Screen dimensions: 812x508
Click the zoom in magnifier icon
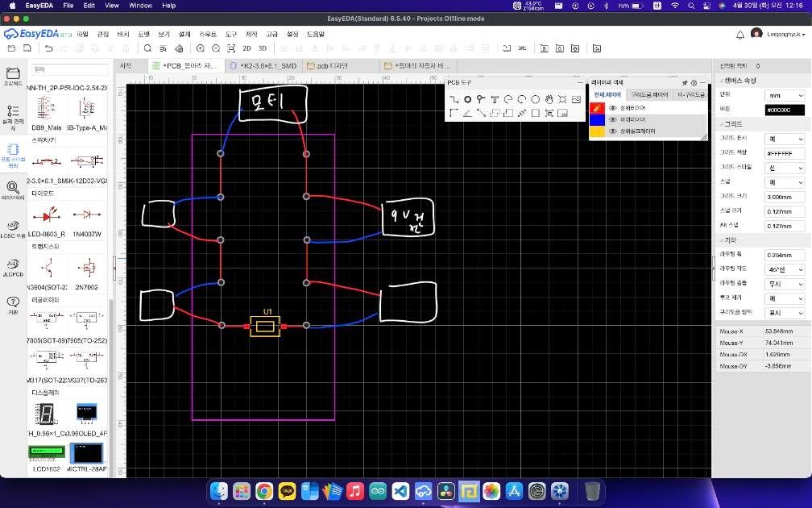(200, 49)
